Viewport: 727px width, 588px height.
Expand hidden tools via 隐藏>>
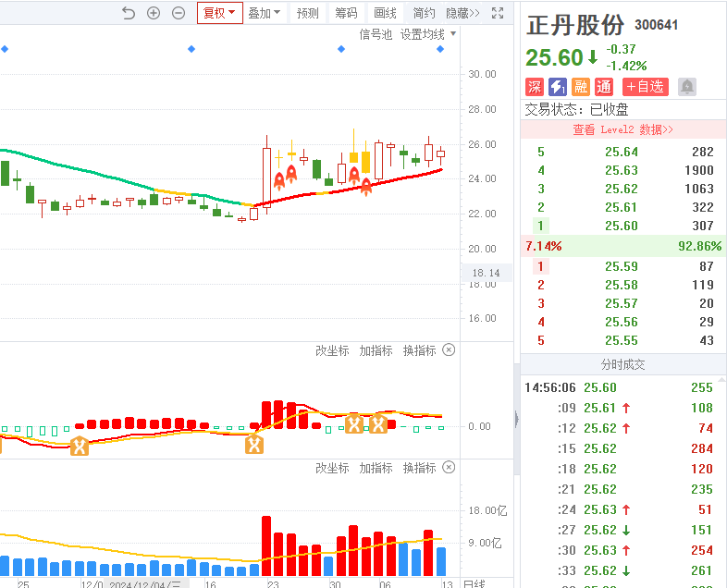coord(462,13)
